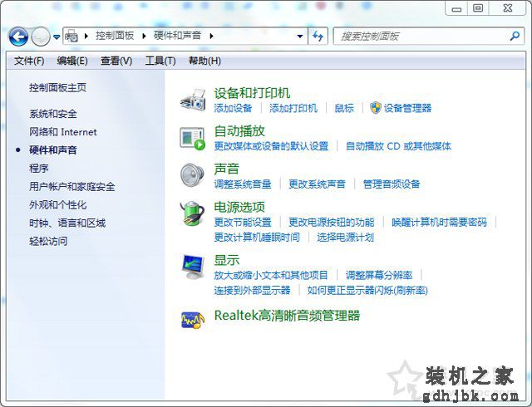Open 系统和安全 category in sidebar
This screenshot has width=532, height=407.
(53, 114)
